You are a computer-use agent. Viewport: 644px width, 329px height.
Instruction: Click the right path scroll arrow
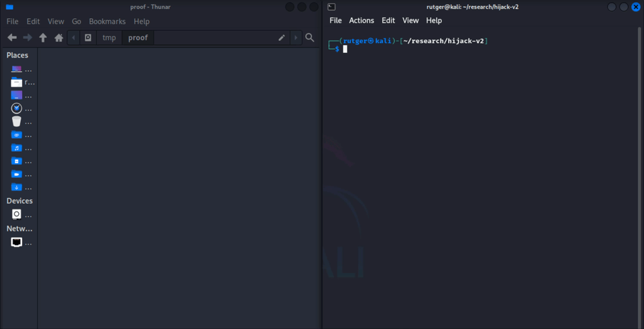[x=296, y=38]
